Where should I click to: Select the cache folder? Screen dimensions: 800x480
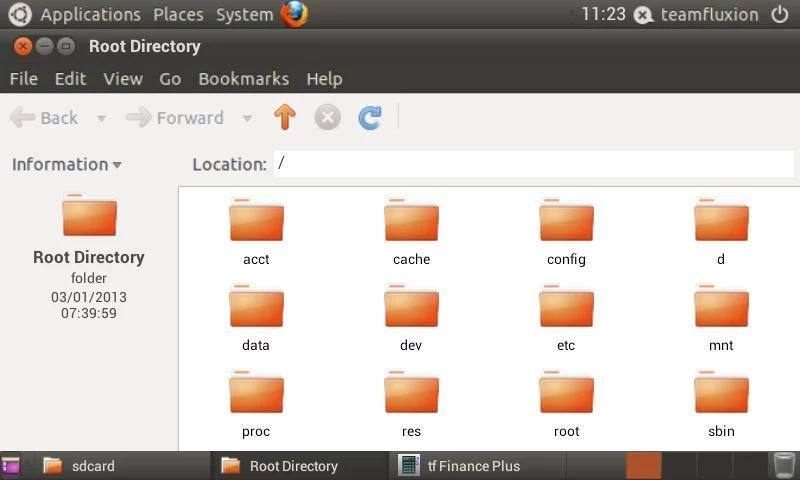click(x=411, y=230)
